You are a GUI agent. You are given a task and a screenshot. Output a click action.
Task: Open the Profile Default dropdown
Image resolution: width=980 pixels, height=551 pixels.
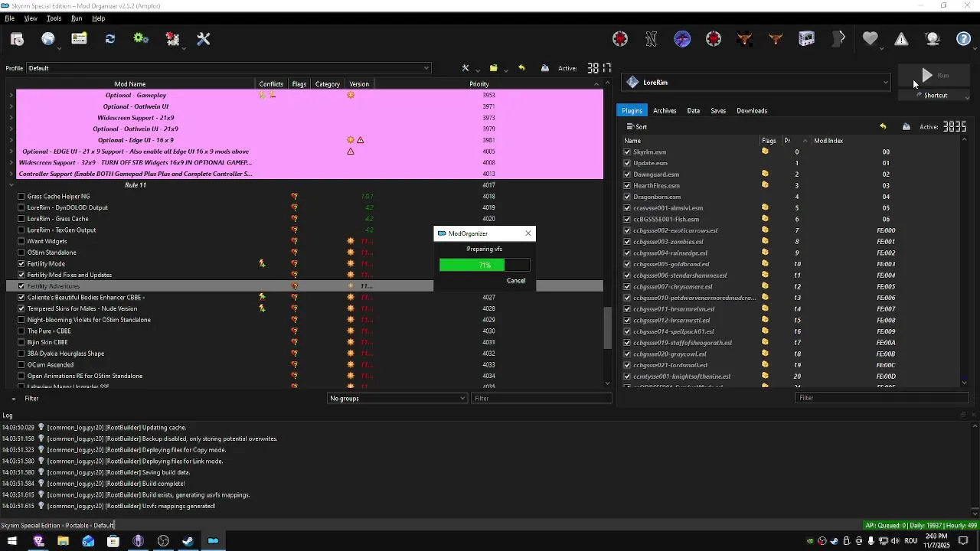pyautogui.click(x=229, y=68)
